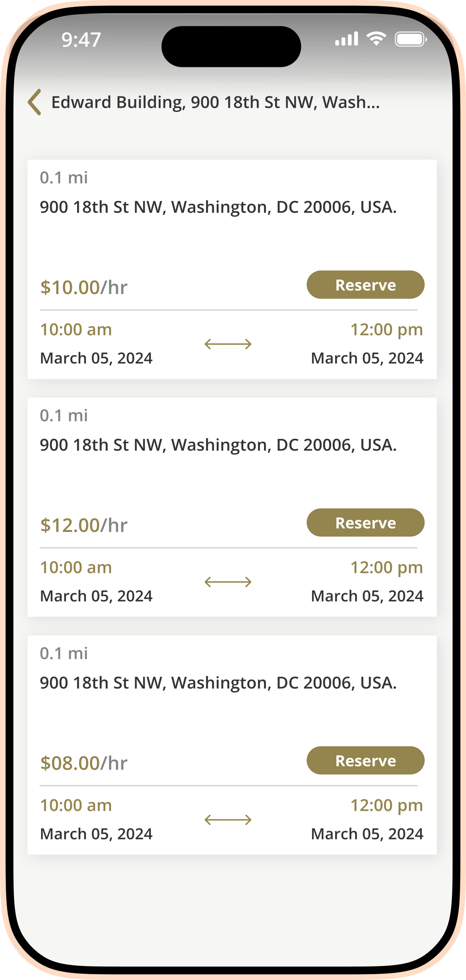The height and width of the screenshot is (980, 466).
Task: Tap the Wi-Fi status icon
Action: (x=376, y=39)
